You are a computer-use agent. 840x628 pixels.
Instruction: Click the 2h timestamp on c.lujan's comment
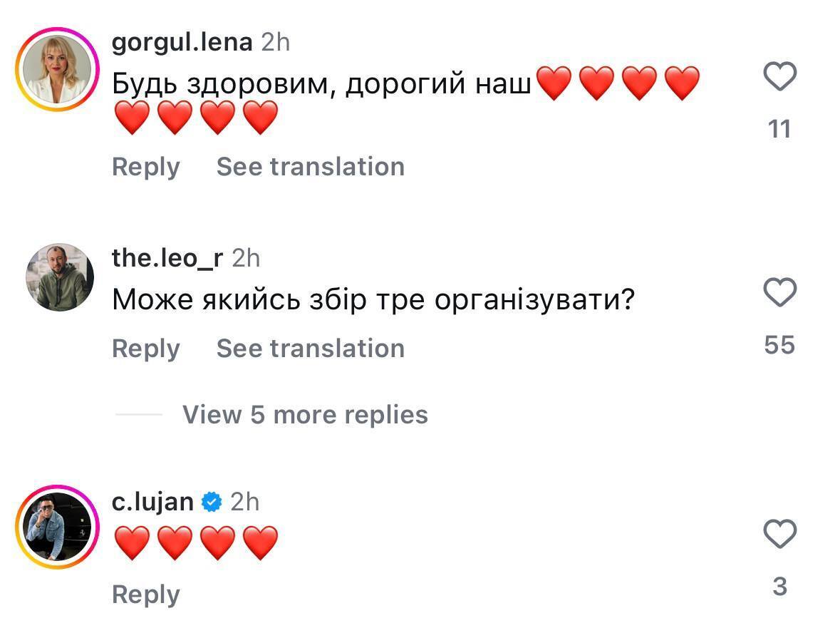tap(245, 501)
